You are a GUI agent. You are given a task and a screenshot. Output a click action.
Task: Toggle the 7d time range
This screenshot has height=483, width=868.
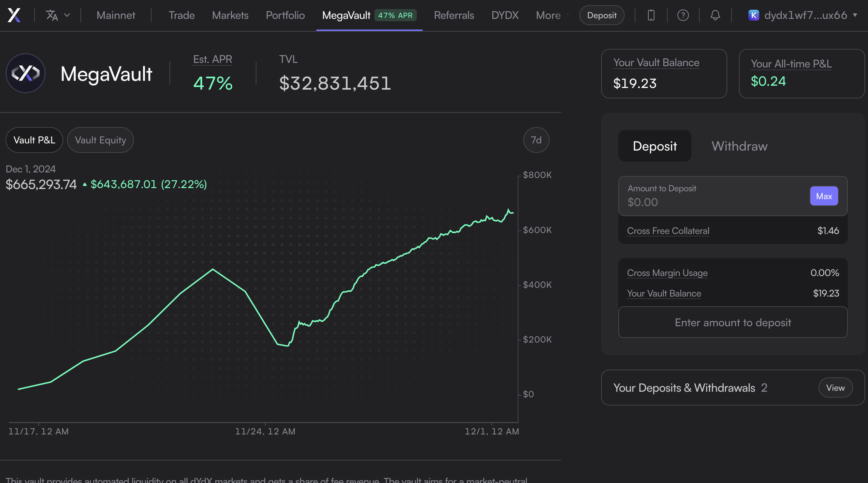[x=536, y=140]
